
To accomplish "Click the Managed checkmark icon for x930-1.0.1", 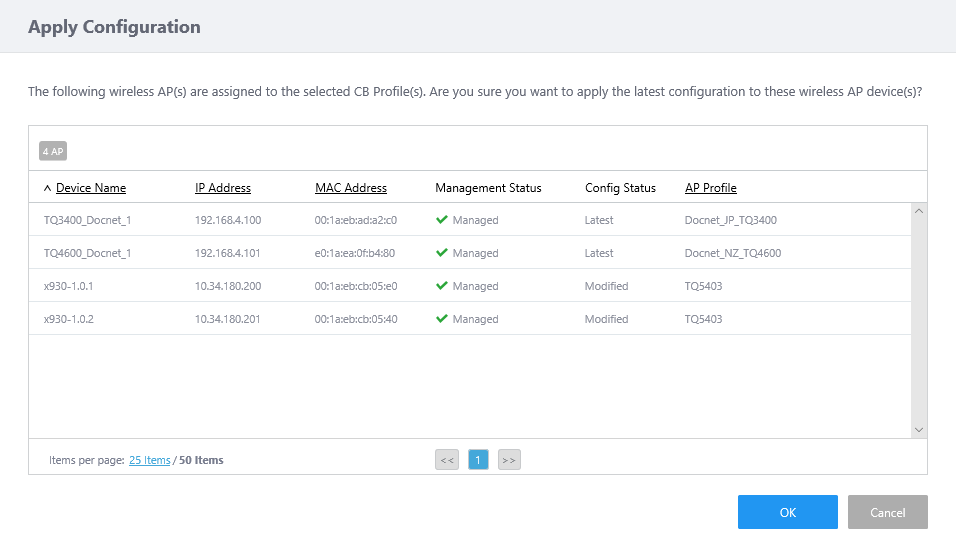I will (x=441, y=286).
